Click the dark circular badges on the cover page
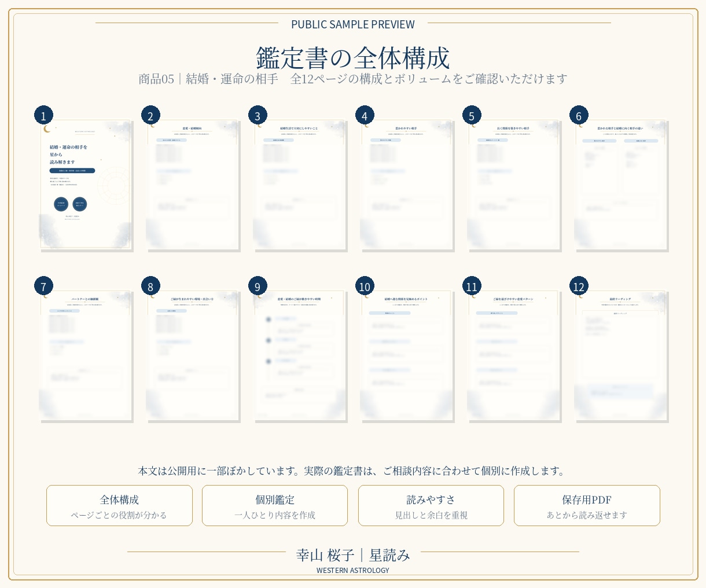The height and width of the screenshot is (588, 706). point(71,204)
